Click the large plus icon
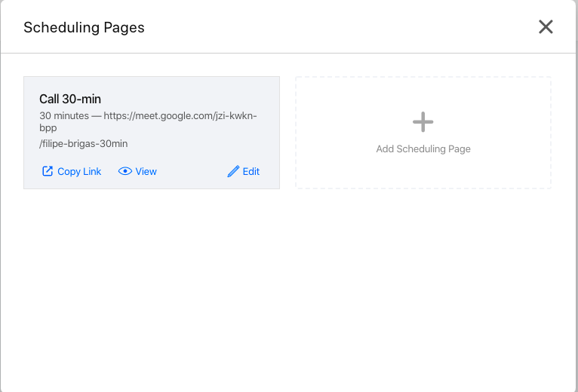 pos(423,122)
